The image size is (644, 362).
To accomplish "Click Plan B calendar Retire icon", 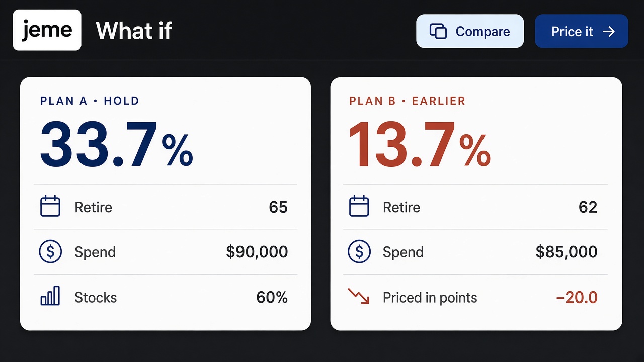I will [359, 207].
